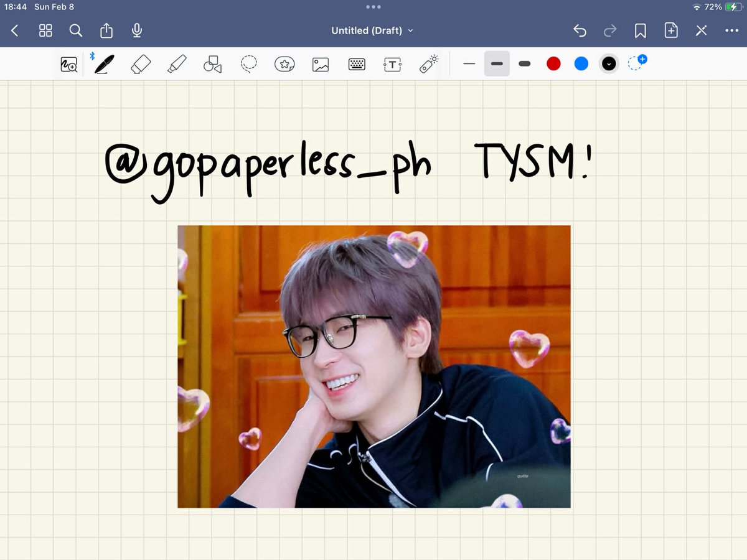Toggle read-only mode with crossed pen icon
This screenshot has height=560, width=747.
pyautogui.click(x=702, y=30)
